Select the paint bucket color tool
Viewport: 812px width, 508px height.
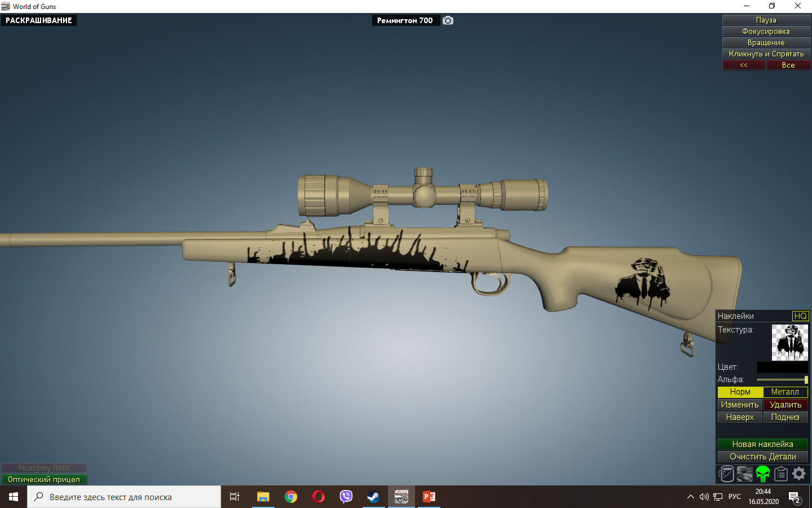pos(726,474)
